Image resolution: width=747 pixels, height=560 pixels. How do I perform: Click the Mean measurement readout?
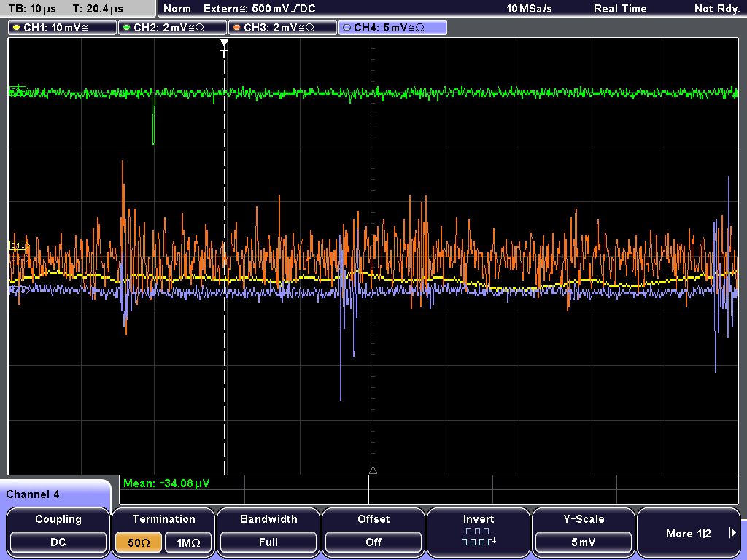click(166, 483)
